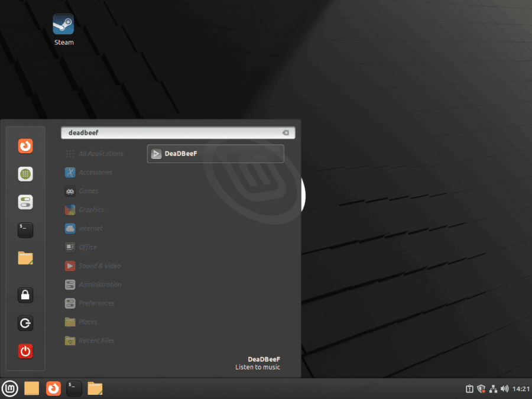The height and width of the screenshot is (399, 532).
Task: Open the Mint menu from the taskbar
Action: pyautogui.click(x=9, y=389)
